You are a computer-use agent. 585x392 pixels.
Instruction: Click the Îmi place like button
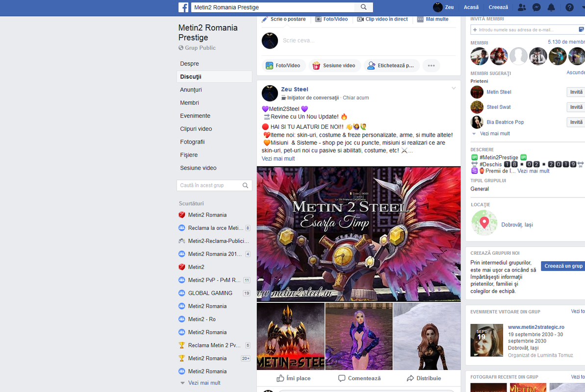point(294,378)
